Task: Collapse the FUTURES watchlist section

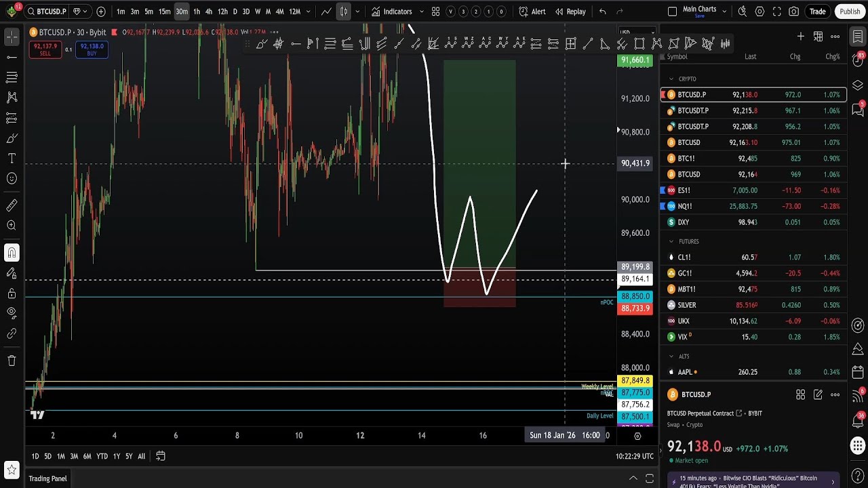Action: (671, 241)
